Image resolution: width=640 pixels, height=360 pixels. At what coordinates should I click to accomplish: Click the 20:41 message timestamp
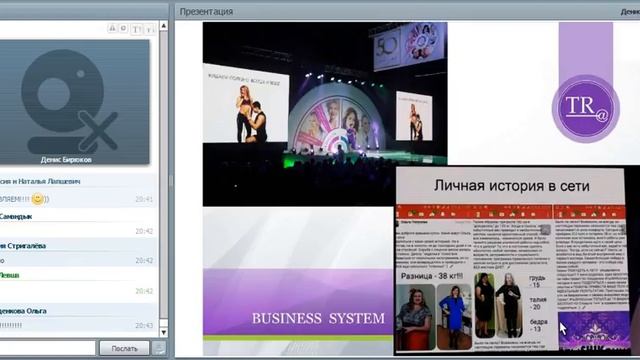(144, 199)
